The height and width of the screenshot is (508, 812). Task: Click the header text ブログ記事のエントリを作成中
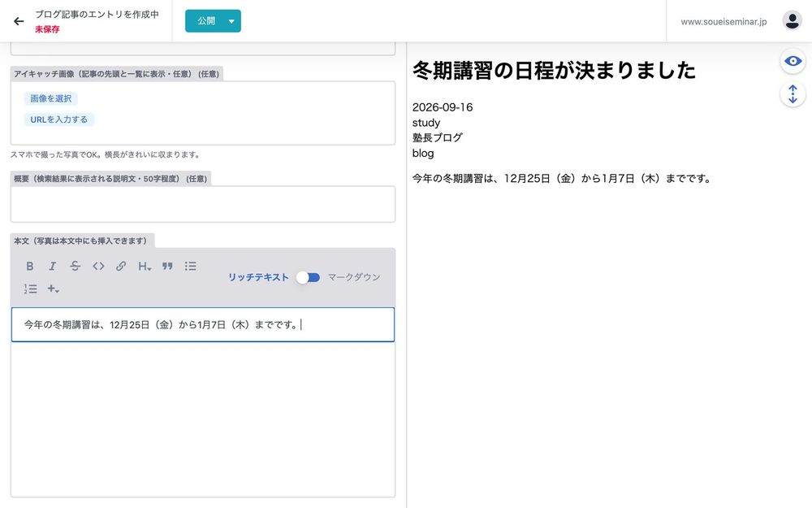click(x=97, y=15)
